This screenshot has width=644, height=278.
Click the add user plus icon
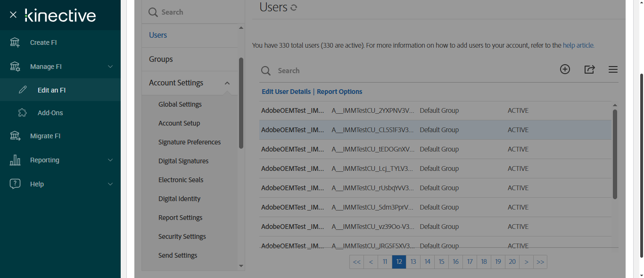[x=565, y=69]
